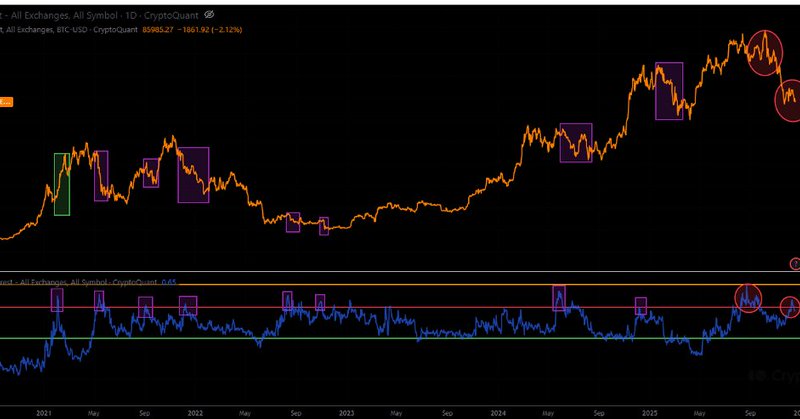Click the circled question mark icon
The height and width of the screenshot is (419, 800).
pos(795,264)
